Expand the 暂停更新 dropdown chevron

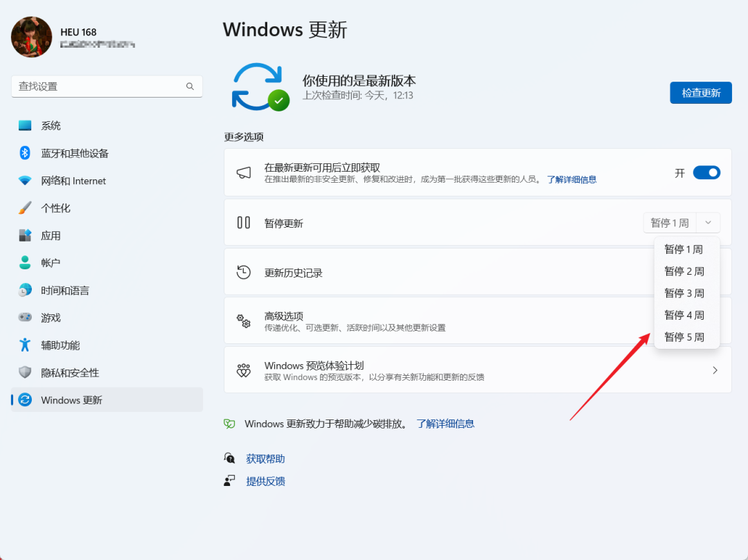[707, 223]
